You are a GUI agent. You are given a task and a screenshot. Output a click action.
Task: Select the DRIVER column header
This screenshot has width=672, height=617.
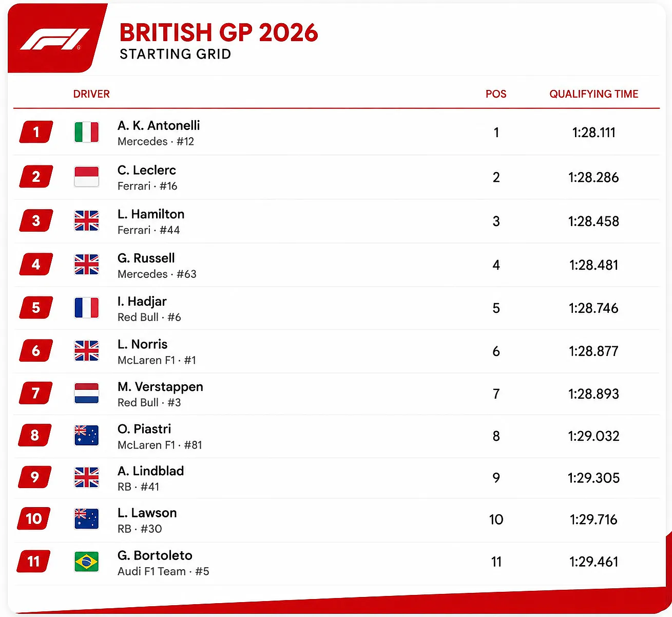[x=91, y=94]
